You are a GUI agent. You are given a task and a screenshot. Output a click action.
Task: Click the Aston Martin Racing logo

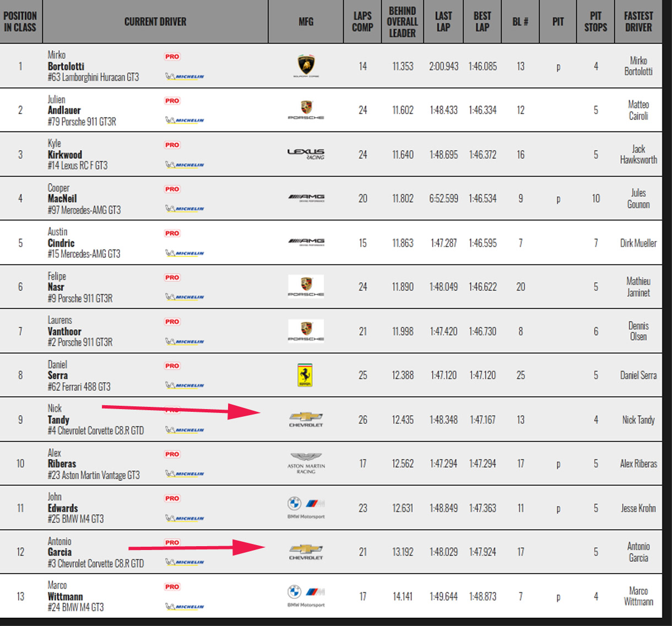tap(306, 464)
